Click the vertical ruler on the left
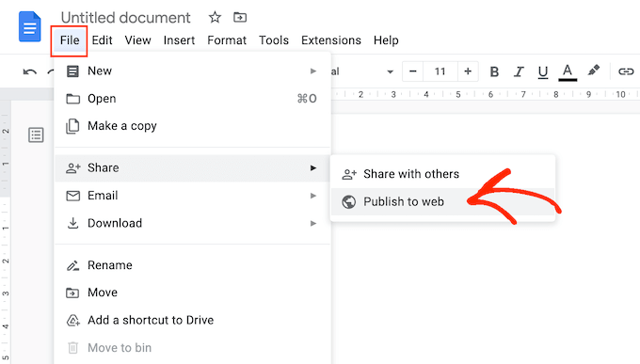Image resolution: width=640 pixels, height=364 pixels. [x=6, y=231]
